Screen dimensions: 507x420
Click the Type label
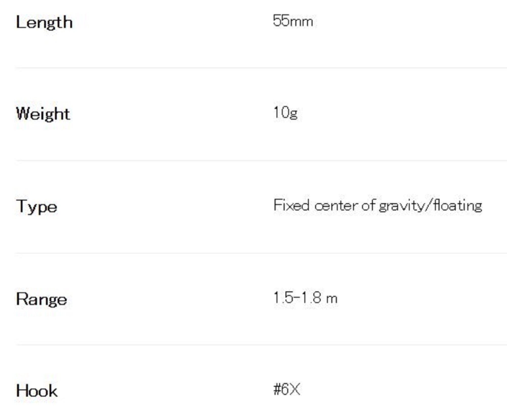click(37, 206)
